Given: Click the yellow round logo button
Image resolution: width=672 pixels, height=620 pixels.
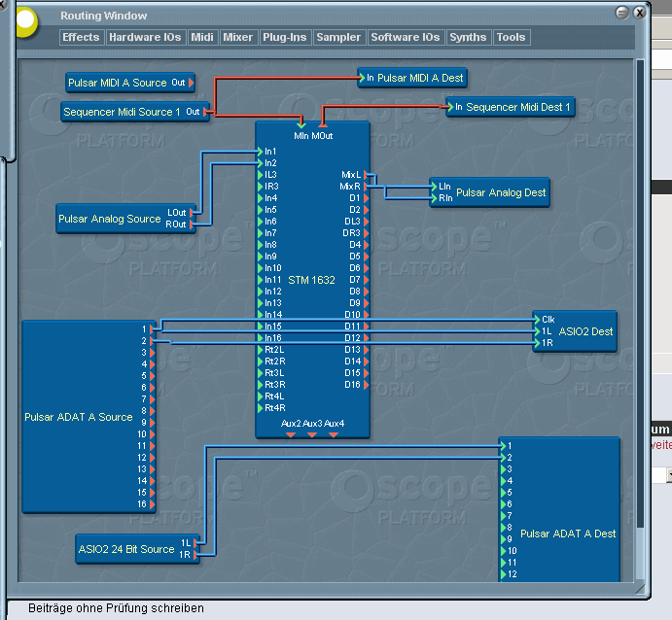Looking at the screenshot, I should point(25,20).
